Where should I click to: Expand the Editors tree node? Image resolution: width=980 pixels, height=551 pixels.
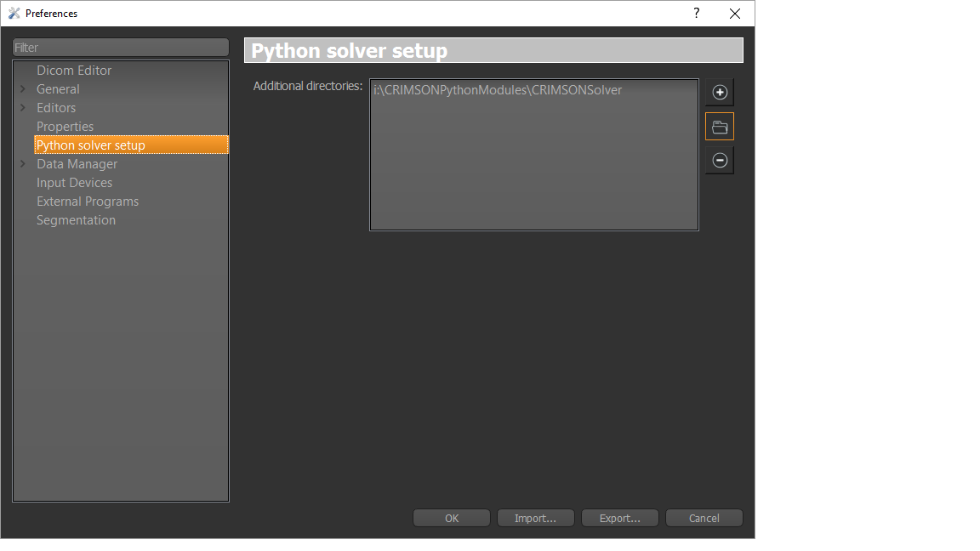(23, 108)
